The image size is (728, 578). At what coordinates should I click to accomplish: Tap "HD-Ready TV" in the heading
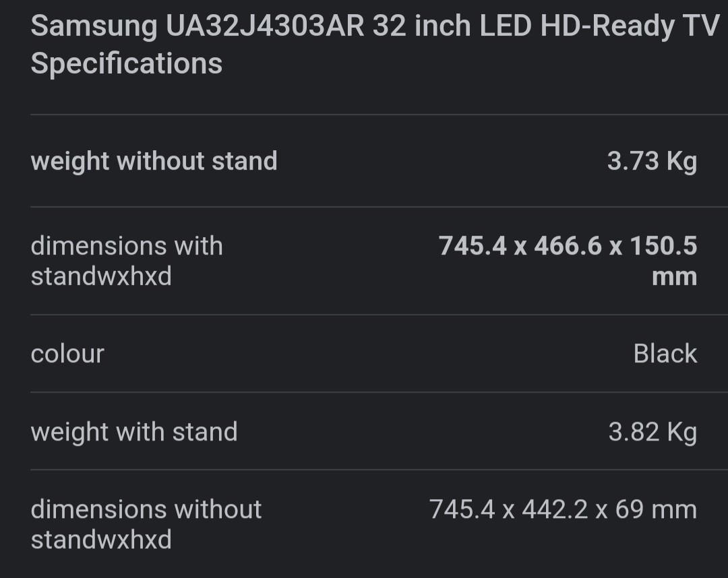pos(630,26)
